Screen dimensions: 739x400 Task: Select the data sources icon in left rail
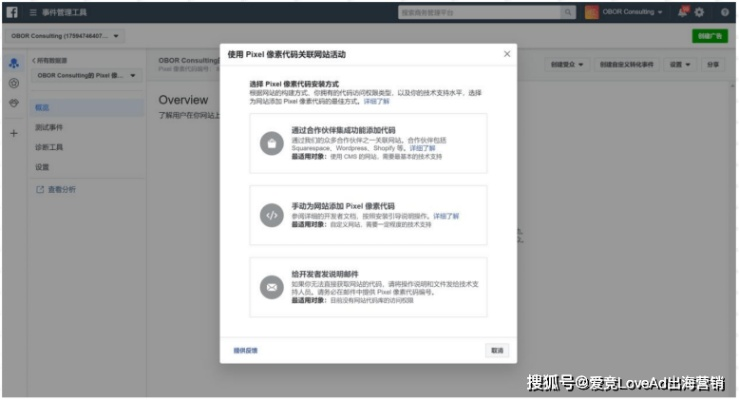click(x=14, y=63)
